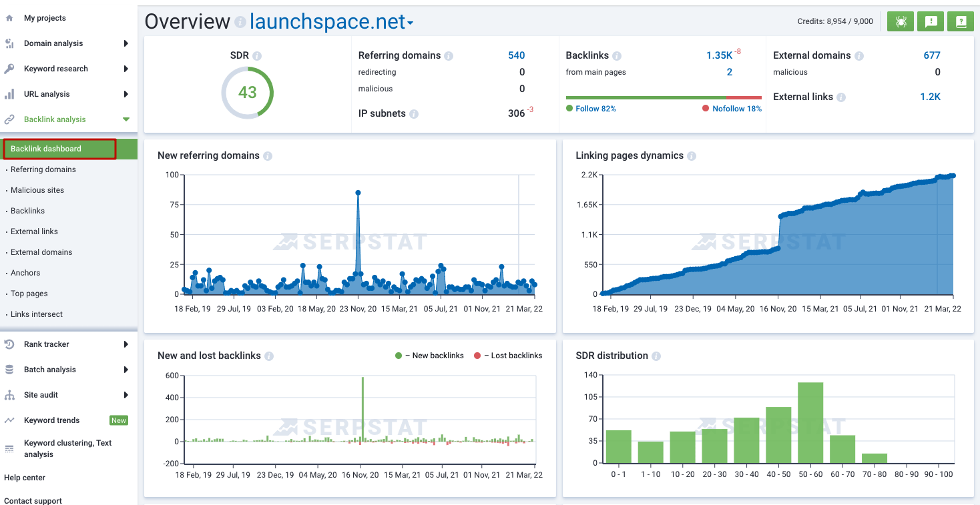Screen dimensions: 980x505
Task: Click the 1.35K backlinks count link
Action: (719, 55)
